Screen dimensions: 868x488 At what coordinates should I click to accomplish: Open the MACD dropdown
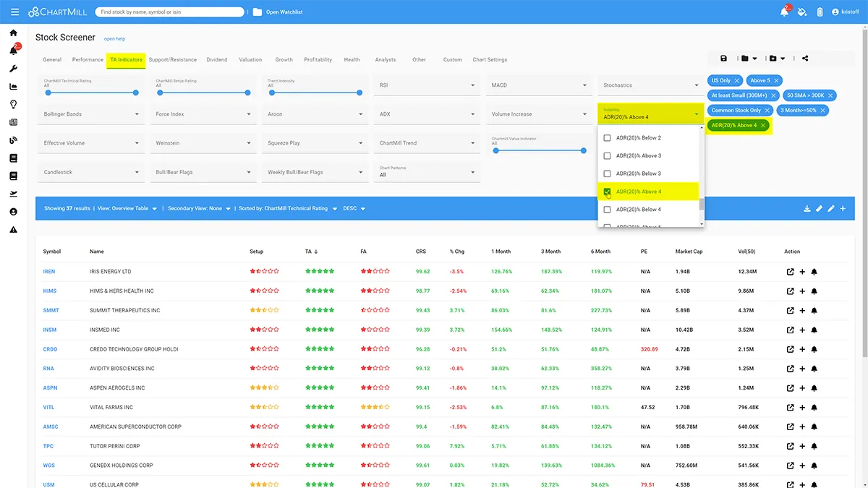pos(539,85)
